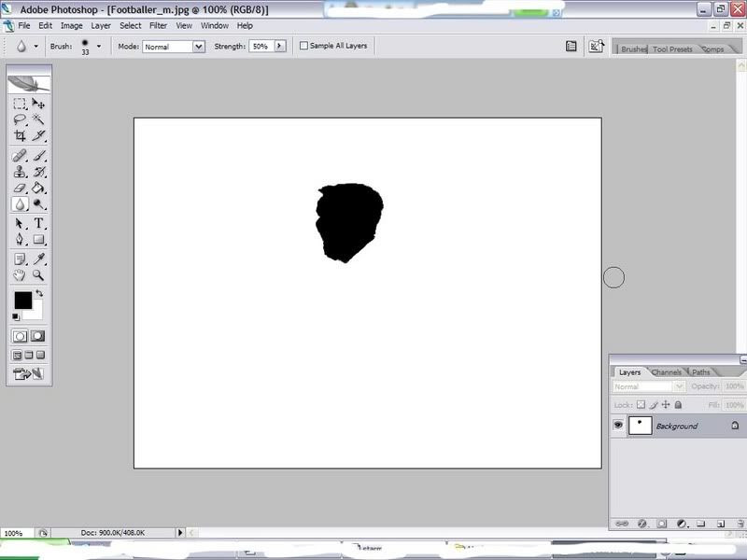
Task: Switch to Quick Mask Mode
Action: (38, 336)
